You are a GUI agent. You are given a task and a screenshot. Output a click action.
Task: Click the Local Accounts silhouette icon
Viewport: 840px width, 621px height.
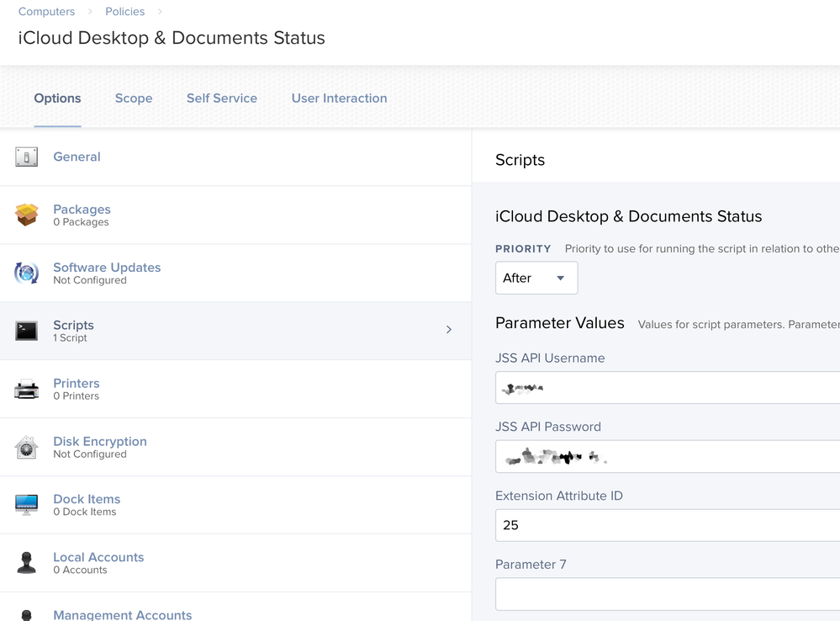(x=26, y=563)
